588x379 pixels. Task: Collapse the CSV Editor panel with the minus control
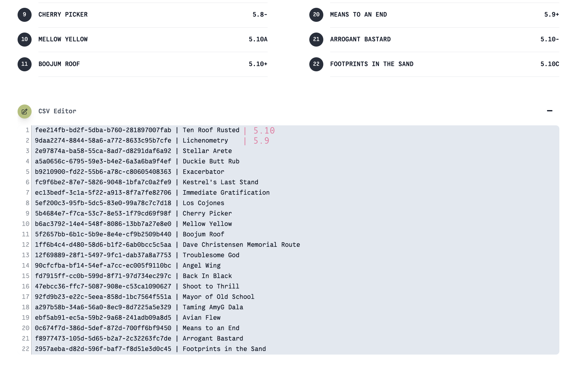point(550,111)
